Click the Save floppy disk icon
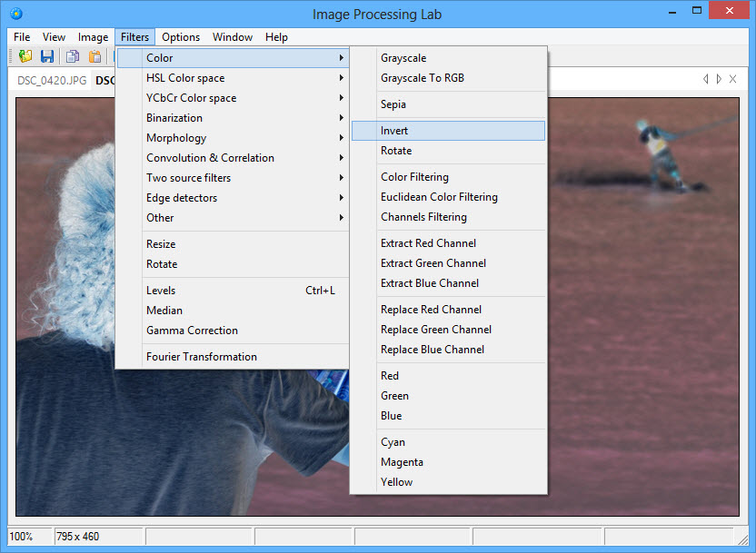756x553 pixels. coord(46,56)
